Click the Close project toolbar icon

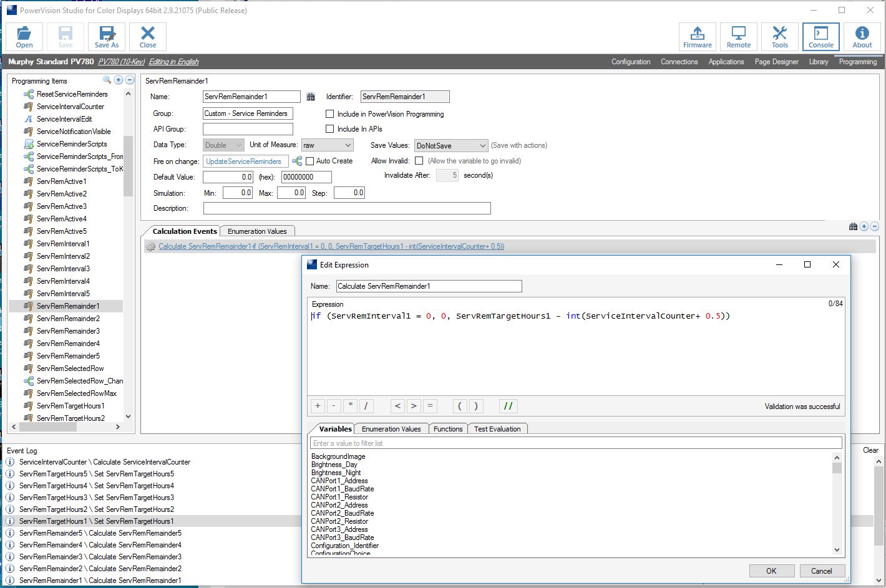click(148, 37)
